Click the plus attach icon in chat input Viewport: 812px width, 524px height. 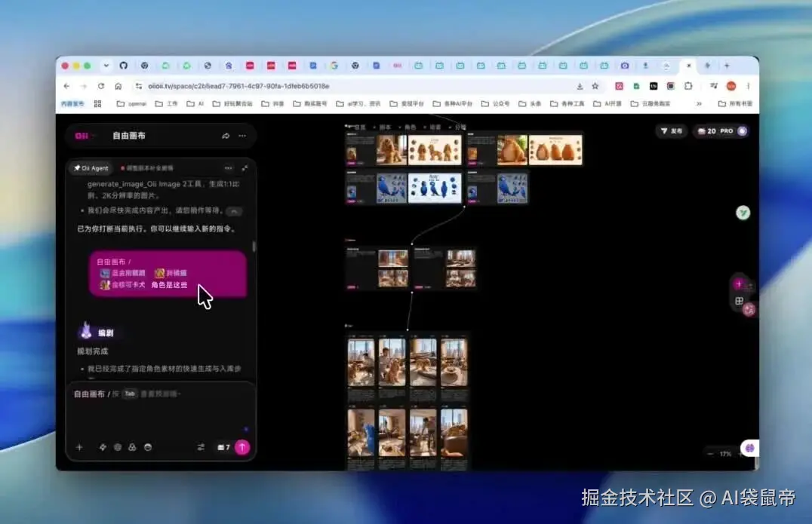[79, 447]
